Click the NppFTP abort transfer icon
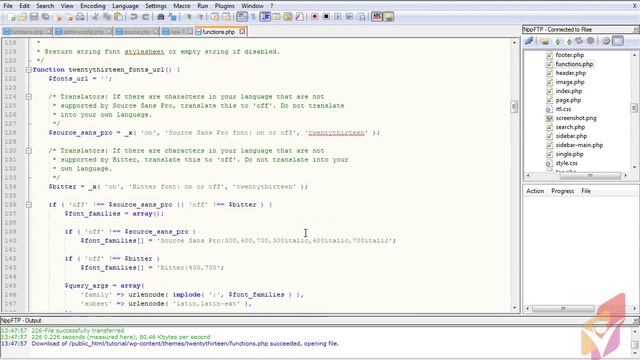This screenshot has width=640, height=360. point(590,41)
